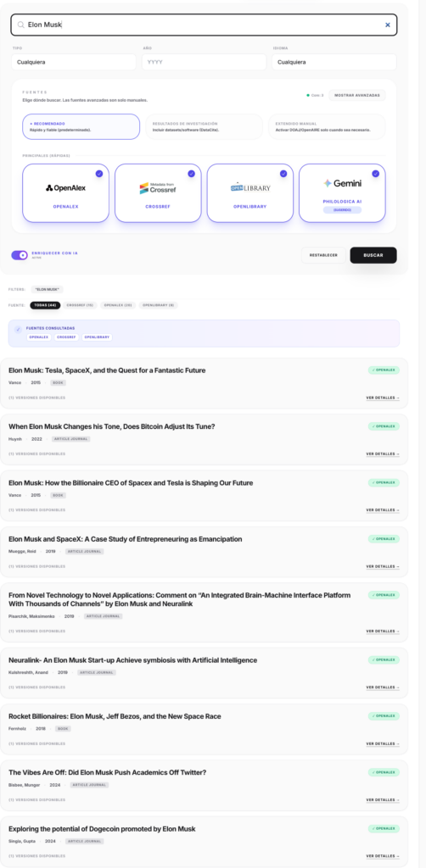The height and width of the screenshot is (868, 426).
Task: Toggle the Enriquecer con IA switch
Action: 20,255
